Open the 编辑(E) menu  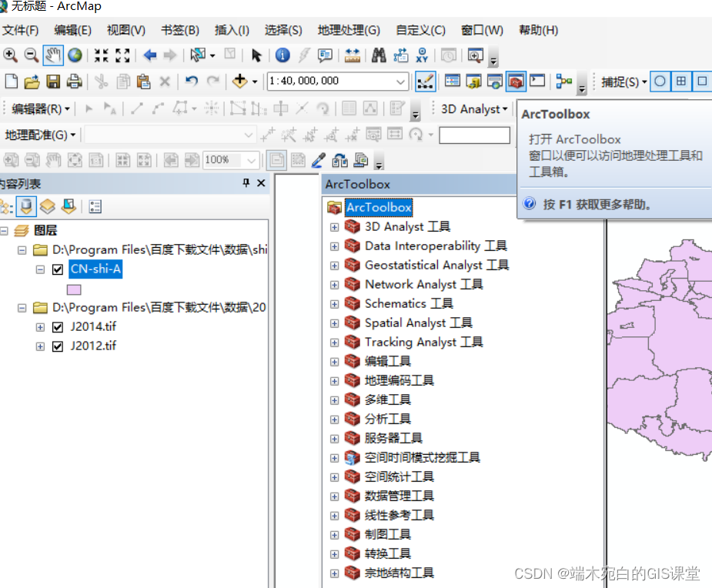[x=72, y=31]
